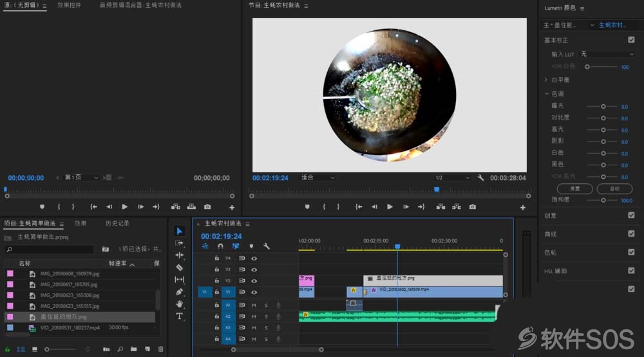
Task: Create new bin folder icon in Project panel
Action: click(133, 349)
